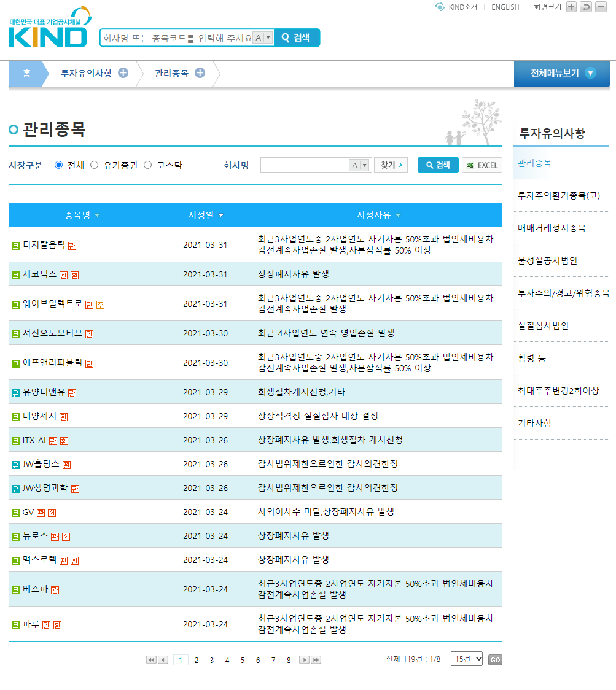Open 불성실공시법인 in the sidebar
This screenshot has height=690, width=616.
pos(547,260)
